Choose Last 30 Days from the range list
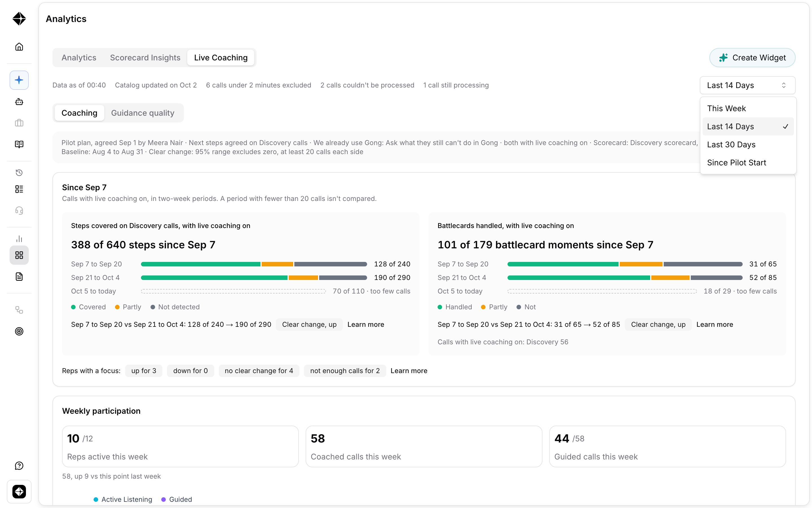812x508 pixels. pyautogui.click(x=748, y=144)
